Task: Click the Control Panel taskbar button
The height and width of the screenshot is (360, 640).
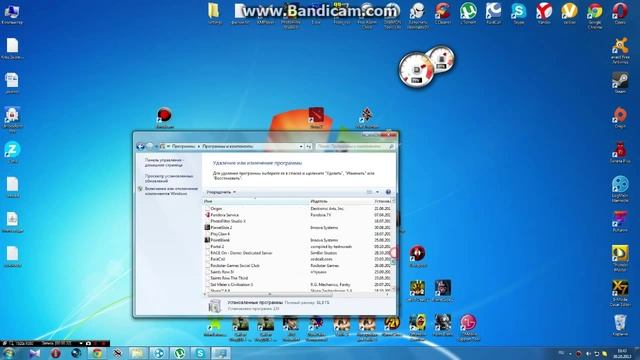Action: [221, 353]
